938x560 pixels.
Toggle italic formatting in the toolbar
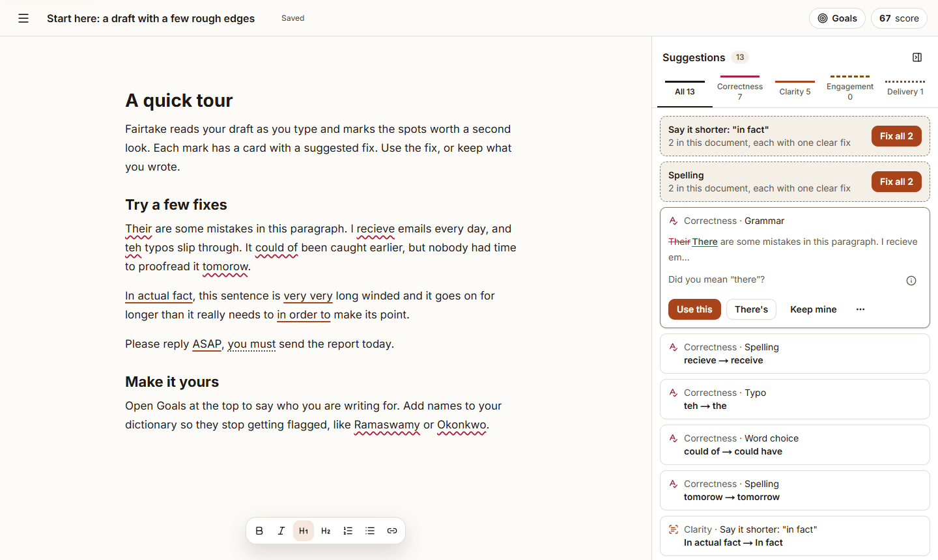281,531
